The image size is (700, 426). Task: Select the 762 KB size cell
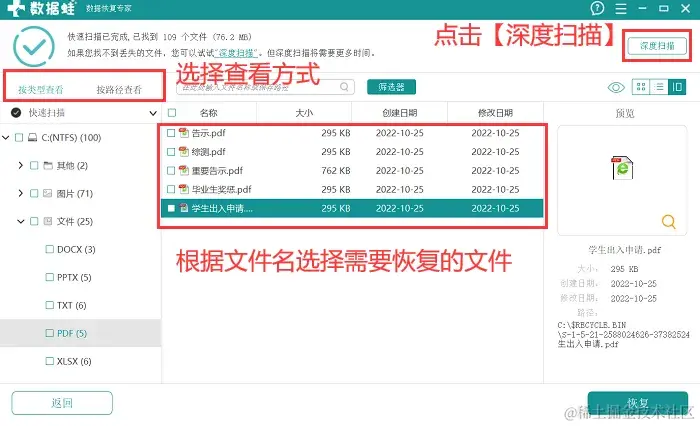pyautogui.click(x=336, y=171)
